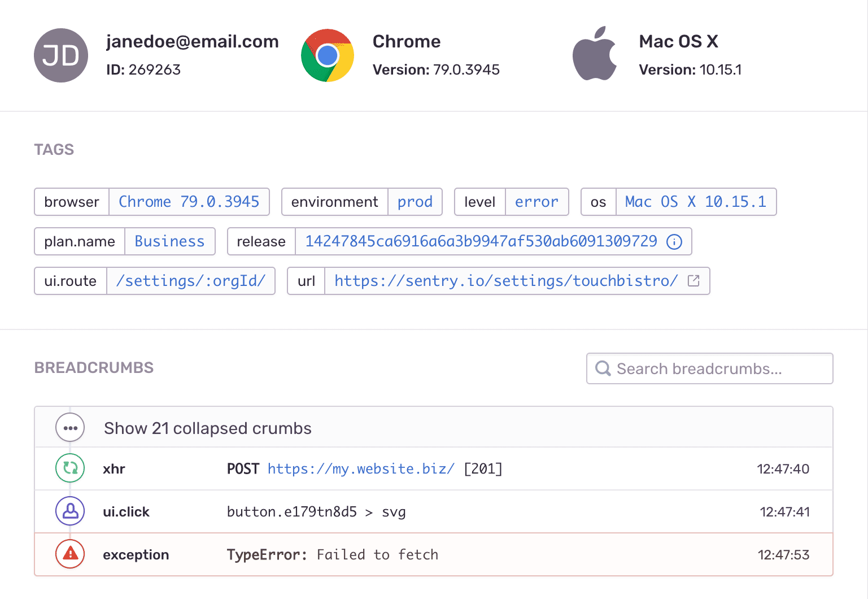Viewport: 868px width, 599px height.
Task: Click the Apple Mac OS X icon
Action: tap(595, 53)
